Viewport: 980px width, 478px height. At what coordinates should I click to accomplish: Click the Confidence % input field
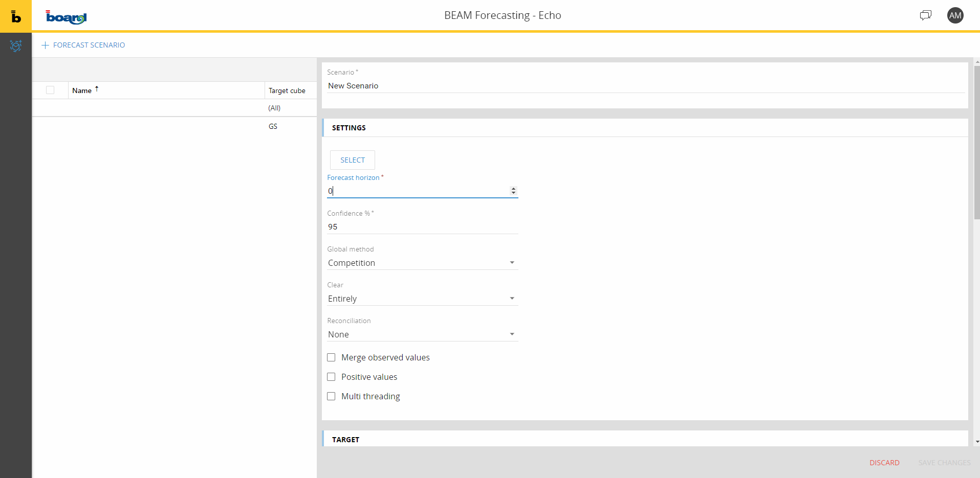[x=422, y=227]
